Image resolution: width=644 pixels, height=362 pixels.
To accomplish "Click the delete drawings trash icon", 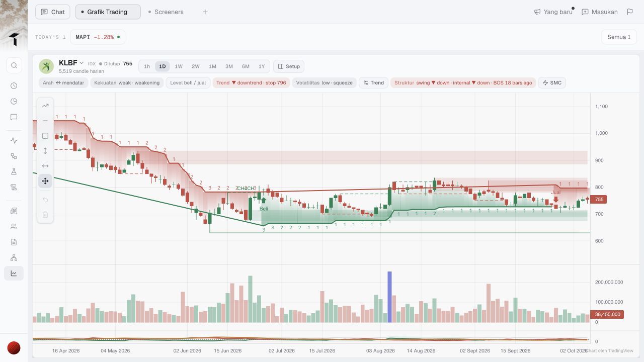I will (45, 215).
